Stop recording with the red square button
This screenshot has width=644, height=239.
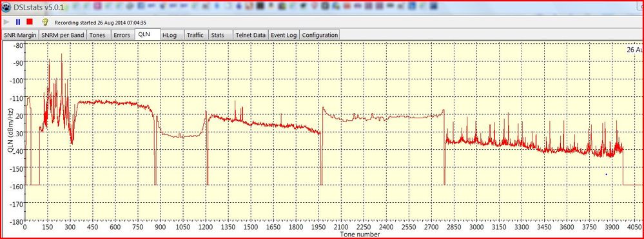pyautogui.click(x=30, y=22)
